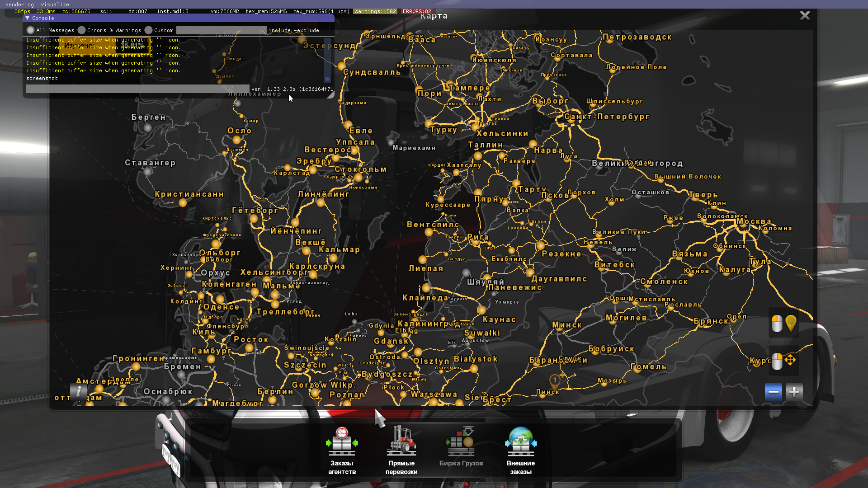Click the Линчёпинг city label
Viewport: 868px width, 488px height.
323,194
